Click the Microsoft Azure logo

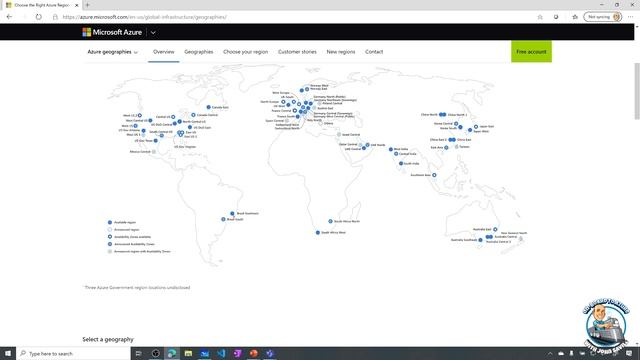point(112,32)
